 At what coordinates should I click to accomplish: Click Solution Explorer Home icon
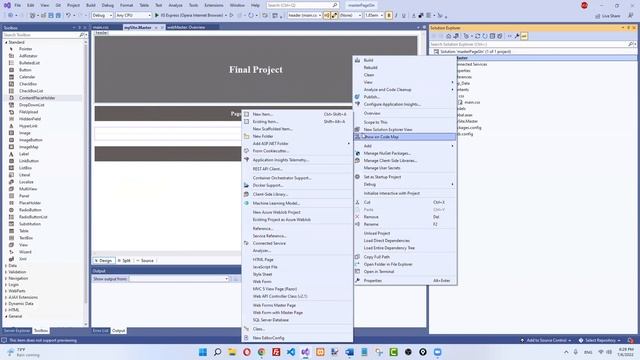449,36
